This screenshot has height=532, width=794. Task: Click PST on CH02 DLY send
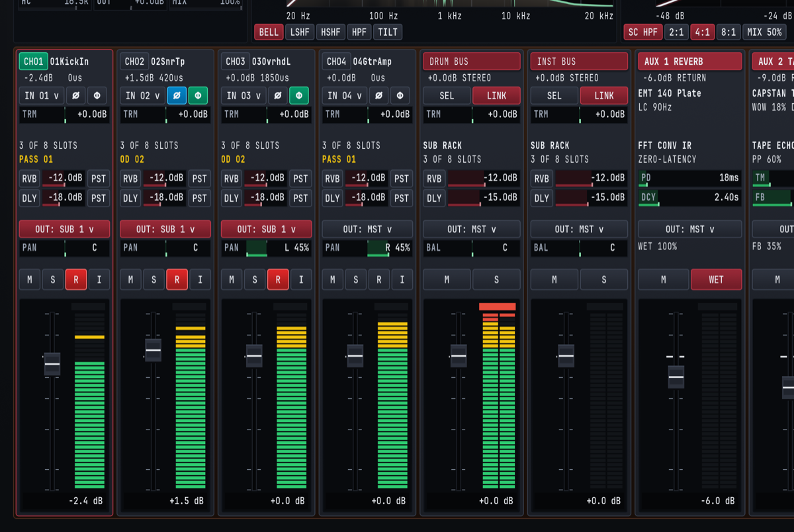[199, 198]
